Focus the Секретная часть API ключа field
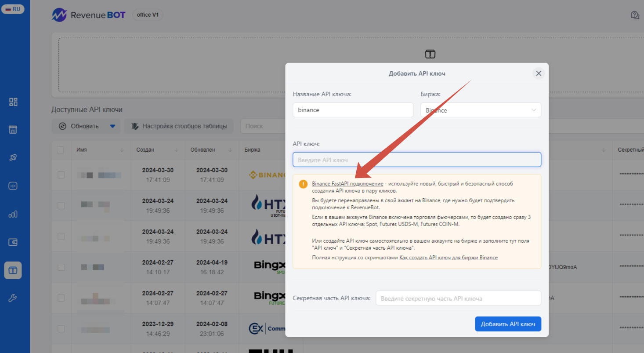This screenshot has width=644, height=353. point(459,298)
